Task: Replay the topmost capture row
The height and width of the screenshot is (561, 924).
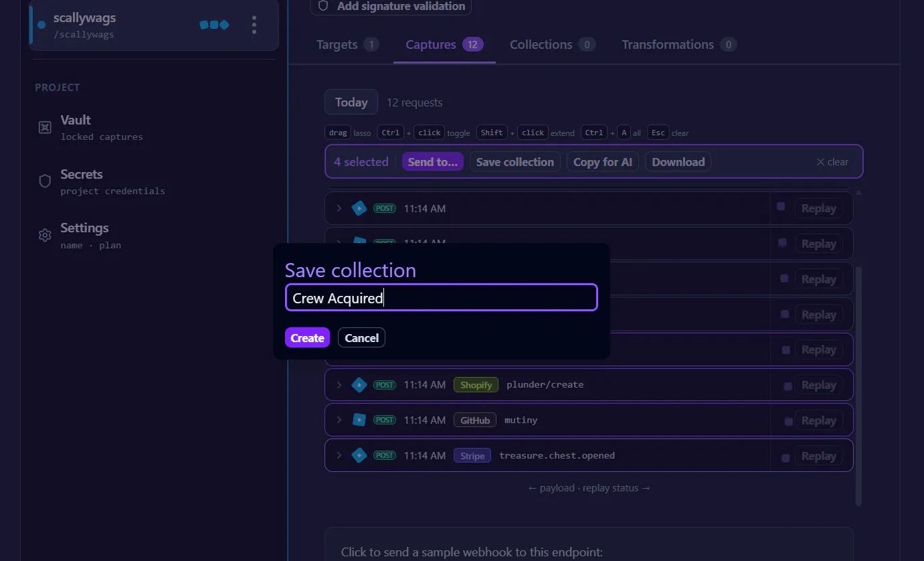Action: coord(819,209)
